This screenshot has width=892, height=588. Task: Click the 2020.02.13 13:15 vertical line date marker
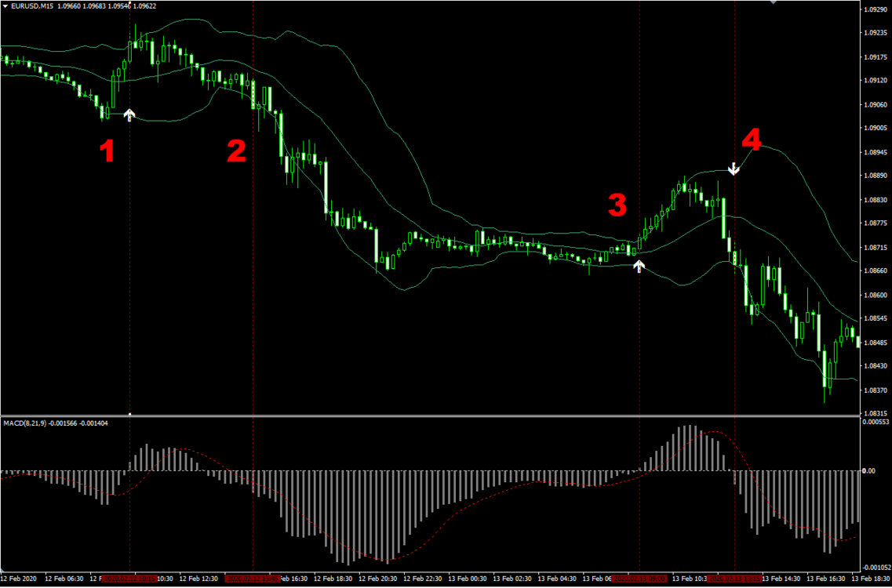click(x=734, y=579)
